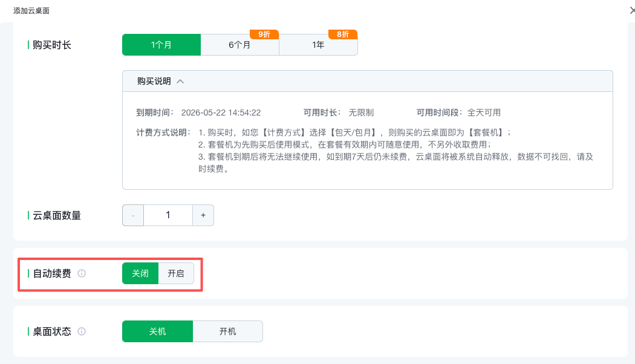This screenshot has width=635, height=364.
Task: Click the expiry time 2026-05-22 14:54:22
Action: pyautogui.click(x=221, y=112)
